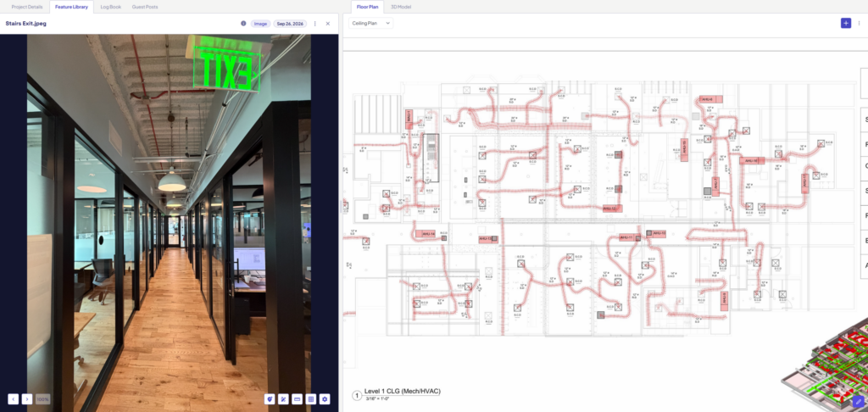Close the Stairs Exit.jpeg viewer
Viewport: 868px width, 412px height.
(328, 24)
